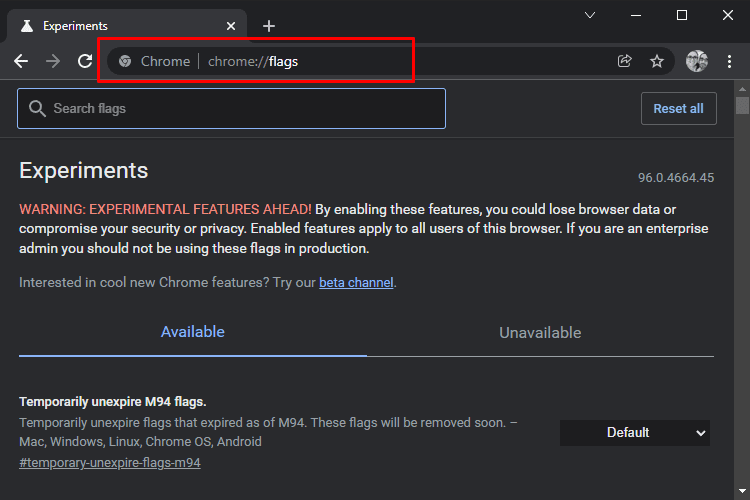Open the tab search chevron

coord(590,15)
